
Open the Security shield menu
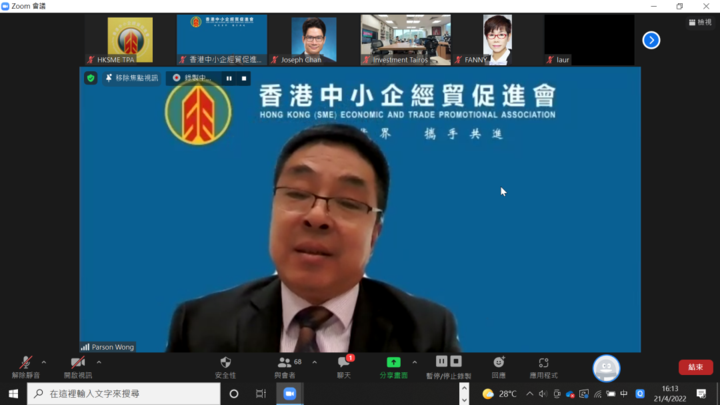tap(225, 365)
